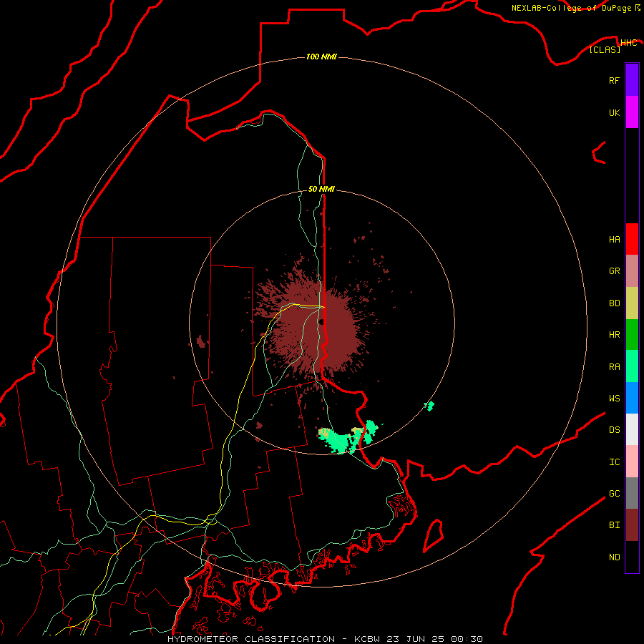The image size is (644, 644).
Task: Select the BD yellow legend swatch
Action: click(632, 303)
